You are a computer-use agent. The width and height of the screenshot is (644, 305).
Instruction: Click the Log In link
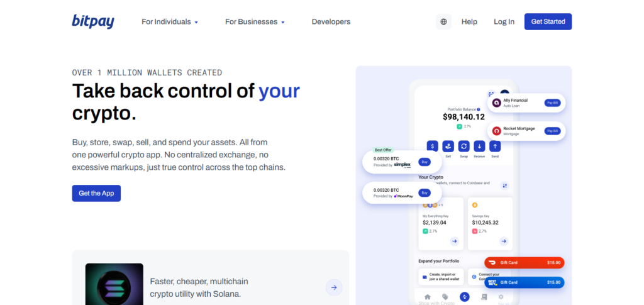tap(504, 21)
